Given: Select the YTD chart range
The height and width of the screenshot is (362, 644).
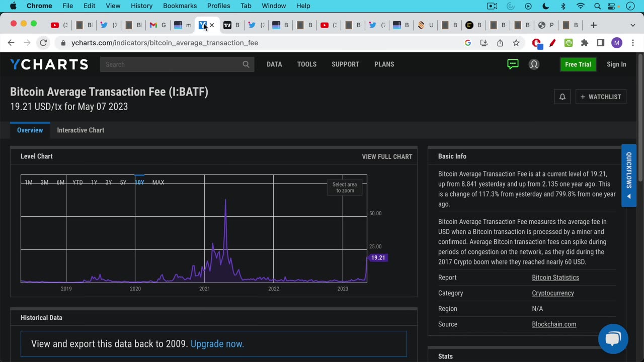Looking at the screenshot, I should 77,183.
